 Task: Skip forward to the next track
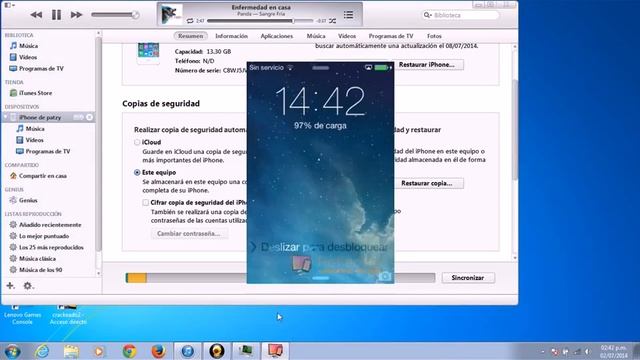(x=76, y=15)
